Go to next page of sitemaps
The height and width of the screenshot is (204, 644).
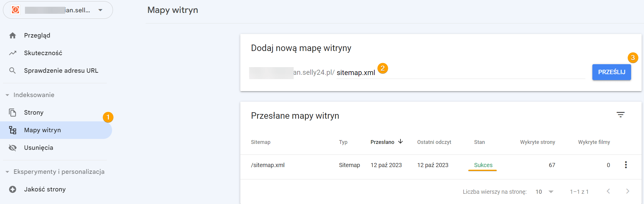(x=628, y=191)
